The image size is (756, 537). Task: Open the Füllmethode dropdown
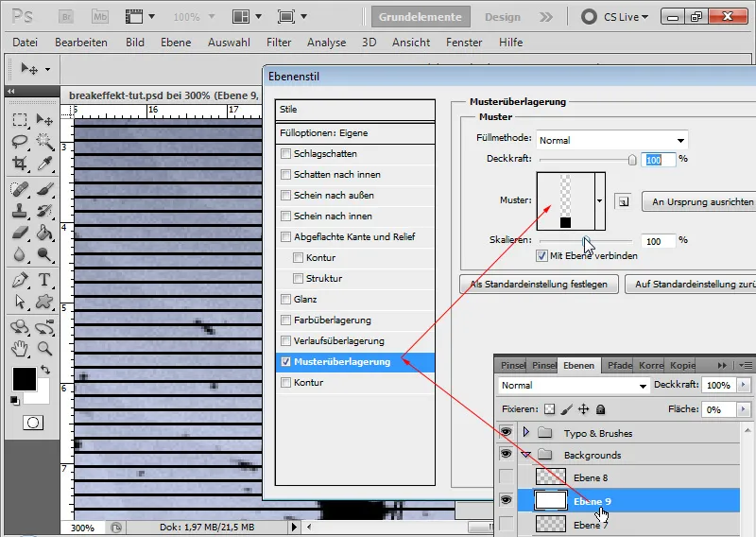tap(611, 141)
